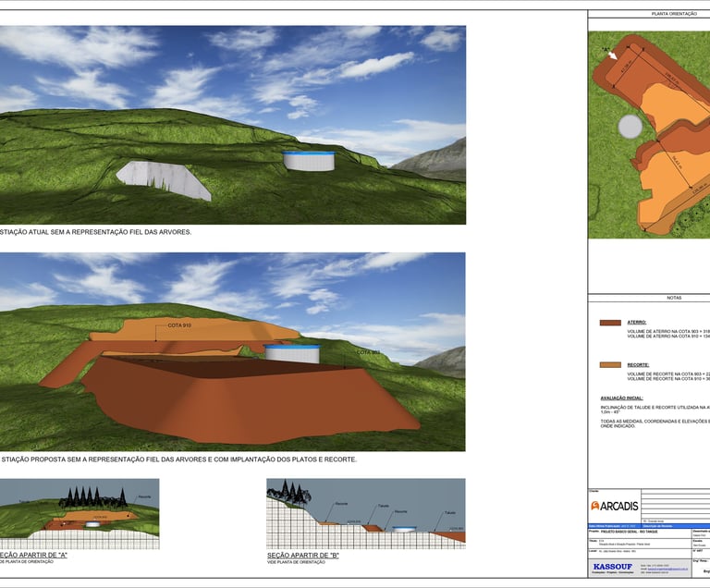
Task: Click the large brown fill platform in proposed render
Action: tap(253, 398)
